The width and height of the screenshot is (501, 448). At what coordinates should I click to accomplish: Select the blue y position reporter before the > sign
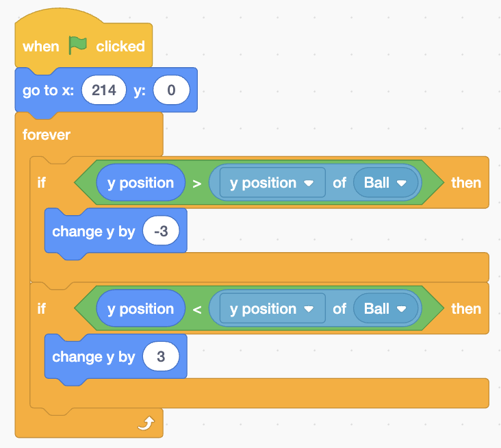pyautogui.click(x=140, y=183)
